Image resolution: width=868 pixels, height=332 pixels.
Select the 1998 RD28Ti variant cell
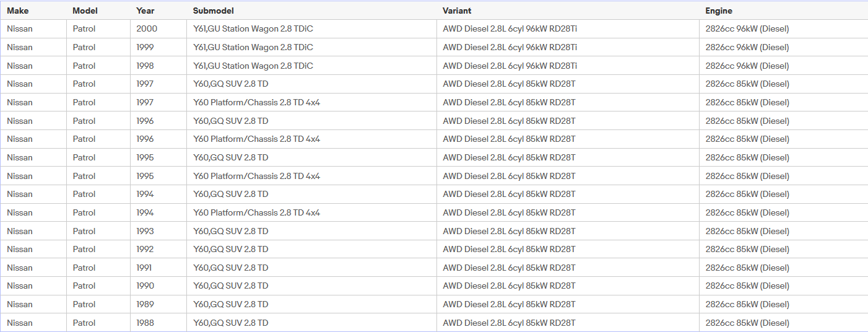(568, 66)
